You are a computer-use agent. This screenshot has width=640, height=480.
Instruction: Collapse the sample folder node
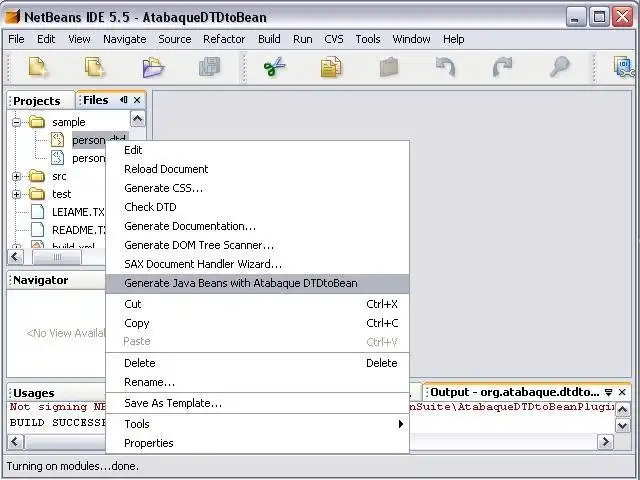(16, 122)
